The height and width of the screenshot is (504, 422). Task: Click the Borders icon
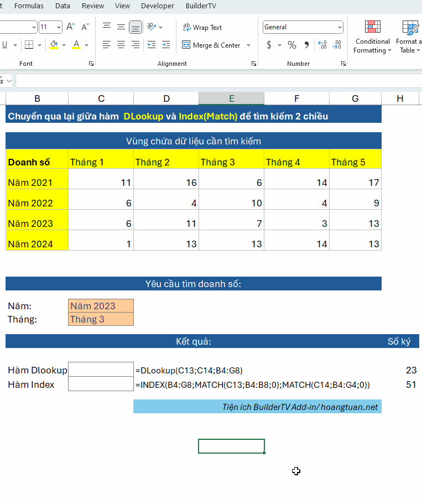click(29, 45)
